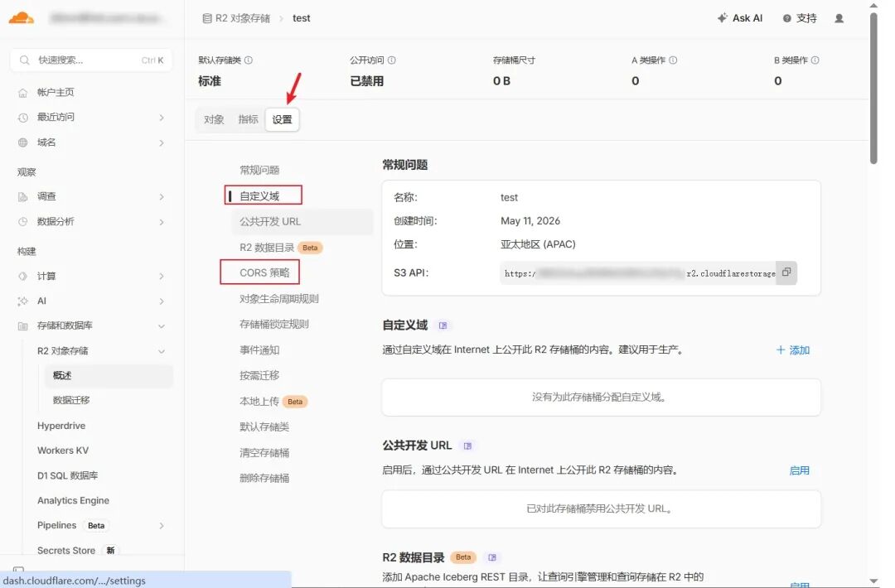Screen dimensions: 895x588
Task: Open documentation icon next to 自定义域 heading
Action: [443, 325]
